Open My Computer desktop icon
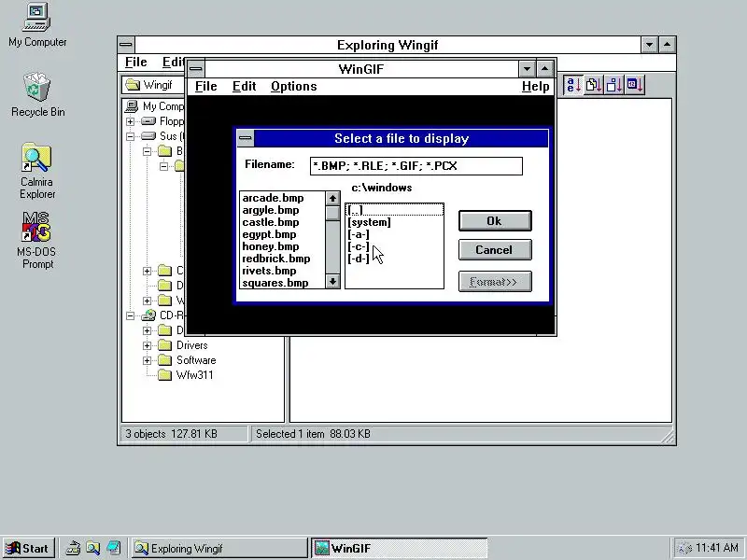 point(37,25)
